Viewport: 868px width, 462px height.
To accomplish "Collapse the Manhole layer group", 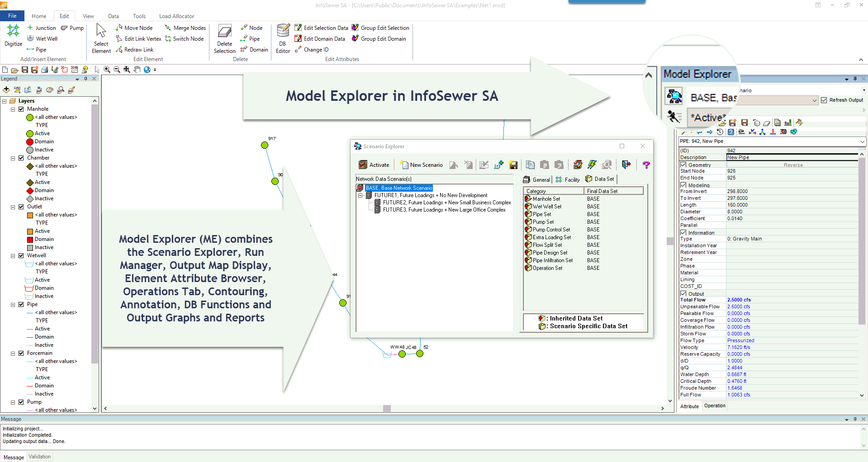I will click(x=13, y=109).
